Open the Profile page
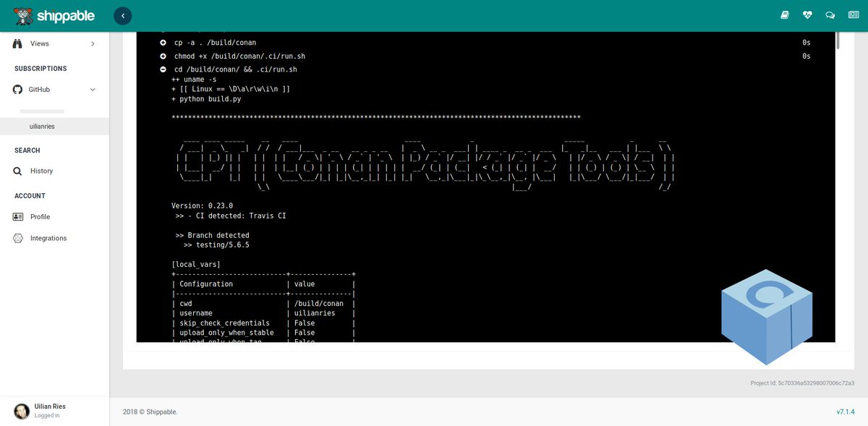Image resolution: width=868 pixels, height=426 pixels. (x=40, y=217)
